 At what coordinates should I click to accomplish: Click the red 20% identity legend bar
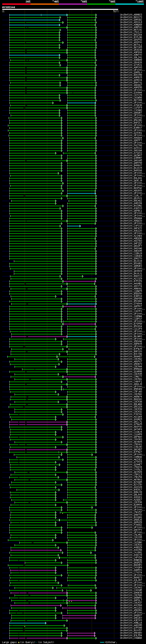click(x=16, y=4)
